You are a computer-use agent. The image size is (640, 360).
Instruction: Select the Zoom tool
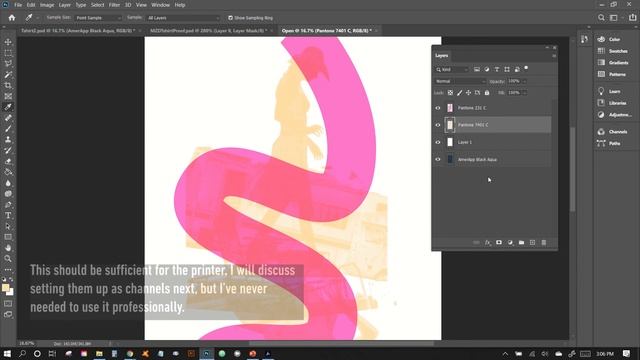click(x=8, y=258)
